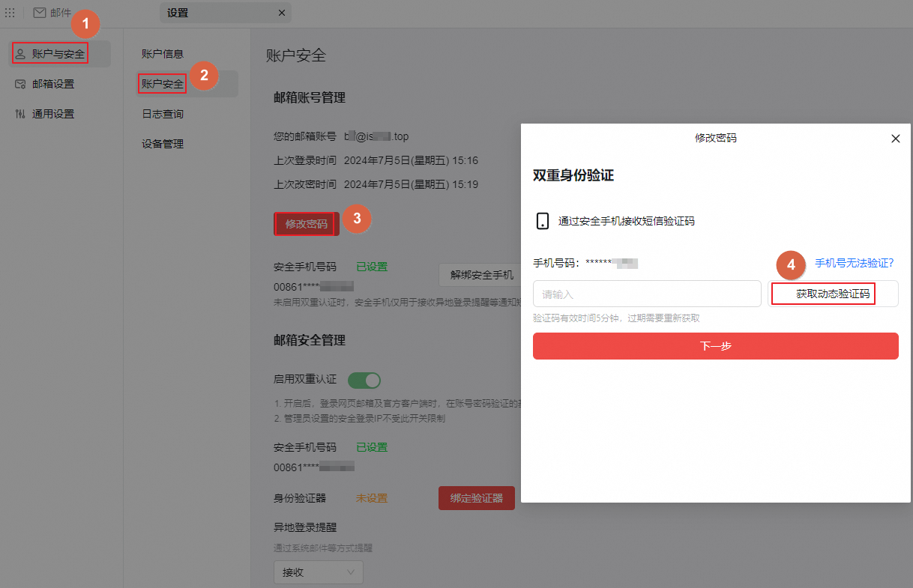Select 账户信息 submenu item
The width and height of the screenshot is (913, 588).
click(163, 54)
